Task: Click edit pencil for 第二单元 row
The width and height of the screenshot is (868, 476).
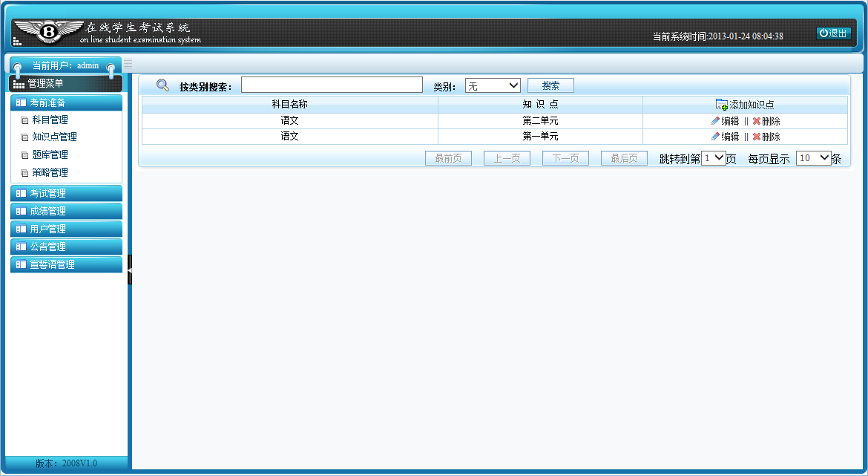Action: point(715,121)
